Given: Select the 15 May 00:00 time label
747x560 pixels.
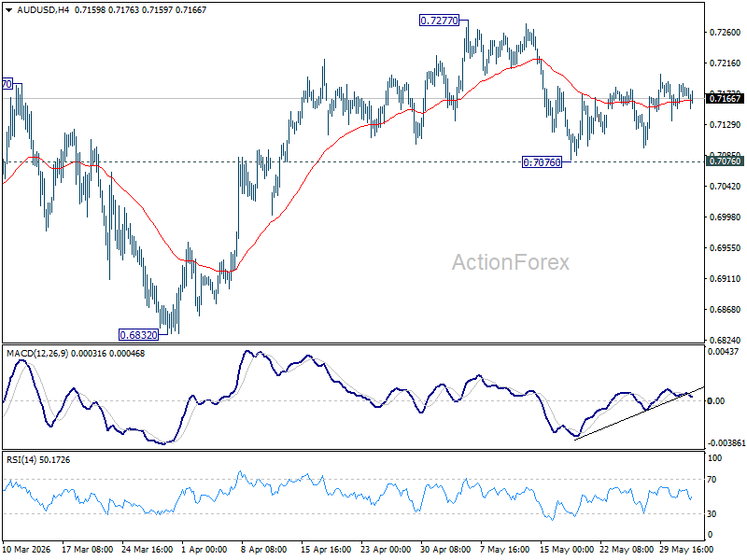Looking at the screenshot, I should coord(567,550).
